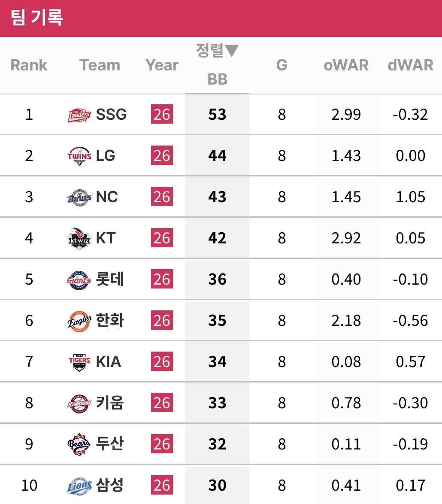The image size is (442, 504).
Task: Click the Doosan Bears team logo
Action: click(79, 444)
